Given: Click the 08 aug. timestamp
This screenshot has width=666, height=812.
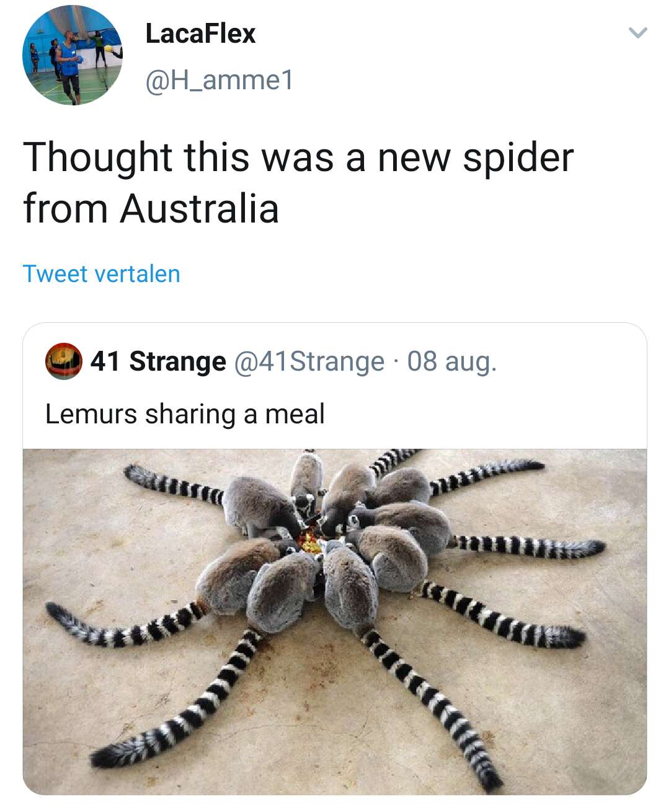Looking at the screenshot, I should [x=452, y=361].
